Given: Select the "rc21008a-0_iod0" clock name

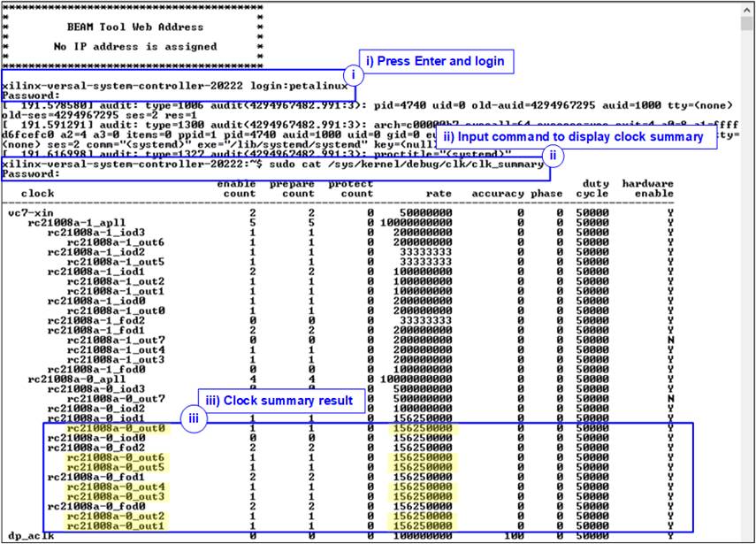Looking at the screenshot, I should click(x=96, y=438).
